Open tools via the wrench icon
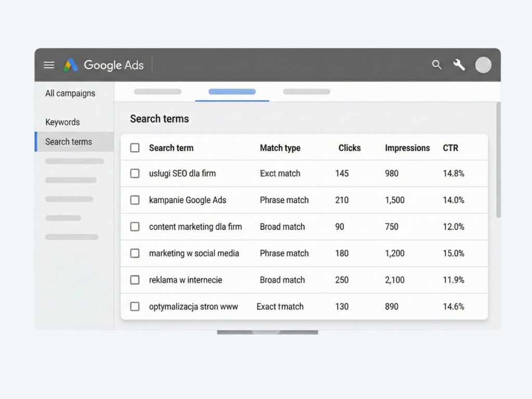 click(x=459, y=64)
